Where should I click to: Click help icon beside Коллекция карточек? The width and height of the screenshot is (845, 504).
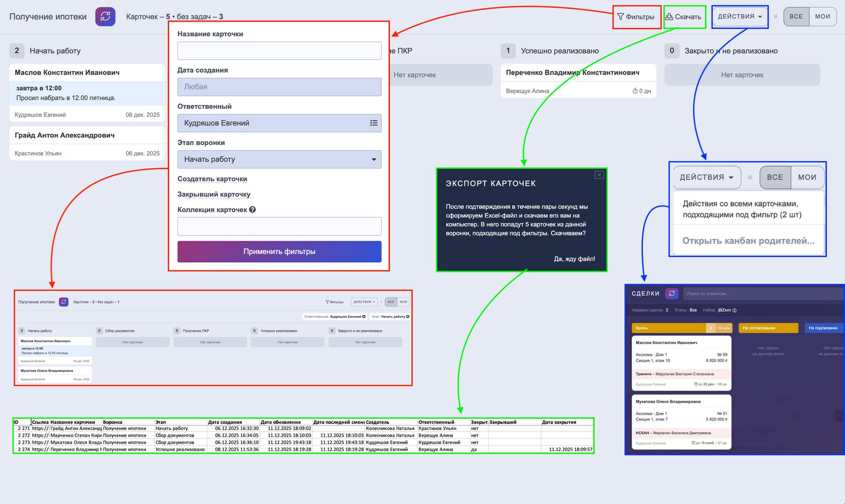pos(253,210)
